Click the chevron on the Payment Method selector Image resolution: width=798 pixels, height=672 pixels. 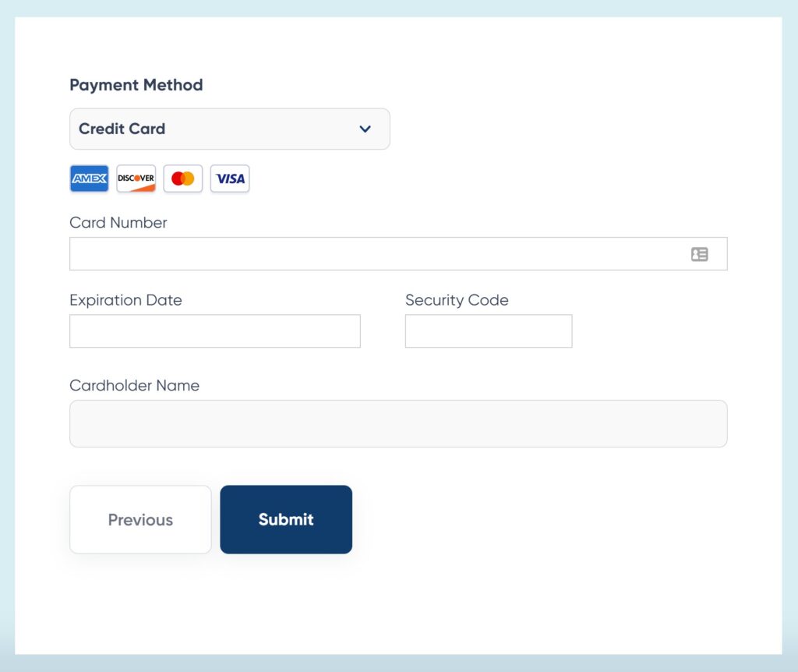(x=365, y=129)
